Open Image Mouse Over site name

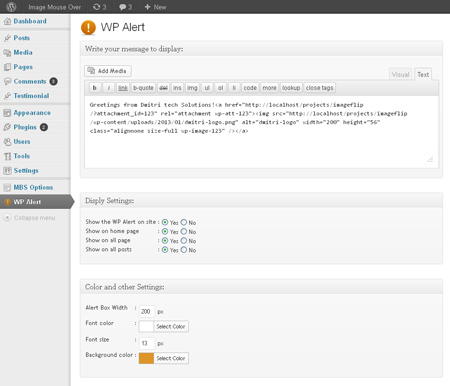55,7
